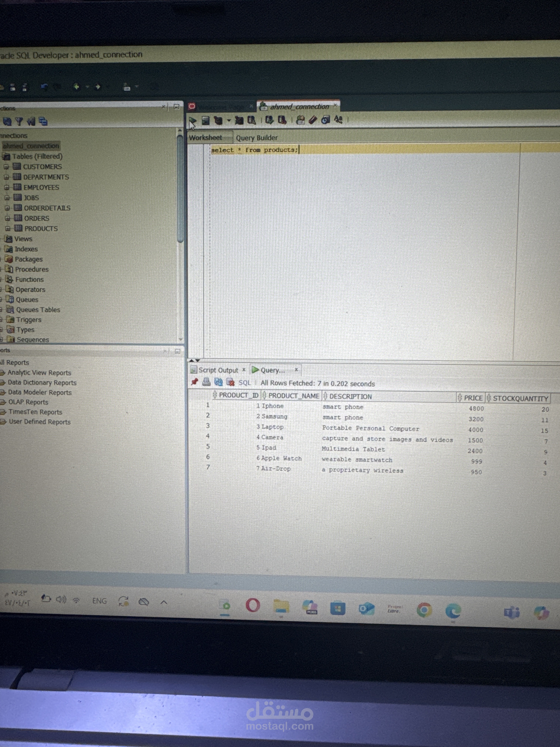Click the Unshared SQL Worksheet icon
This screenshot has width=560, height=747.
coord(300,120)
